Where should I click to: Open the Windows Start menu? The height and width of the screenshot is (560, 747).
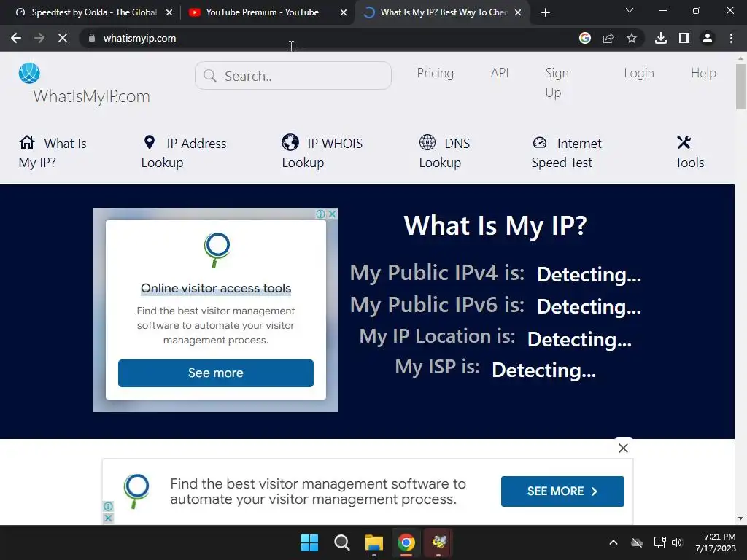309,542
